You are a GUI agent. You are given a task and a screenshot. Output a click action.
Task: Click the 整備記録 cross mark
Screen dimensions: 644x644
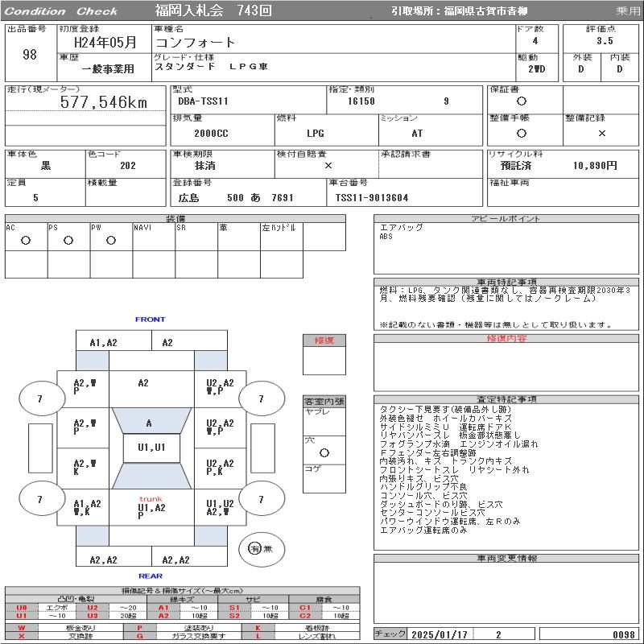[601, 134]
